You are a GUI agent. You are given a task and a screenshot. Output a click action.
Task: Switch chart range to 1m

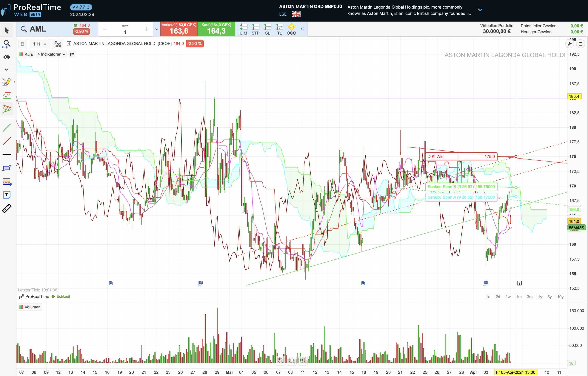(x=519, y=297)
